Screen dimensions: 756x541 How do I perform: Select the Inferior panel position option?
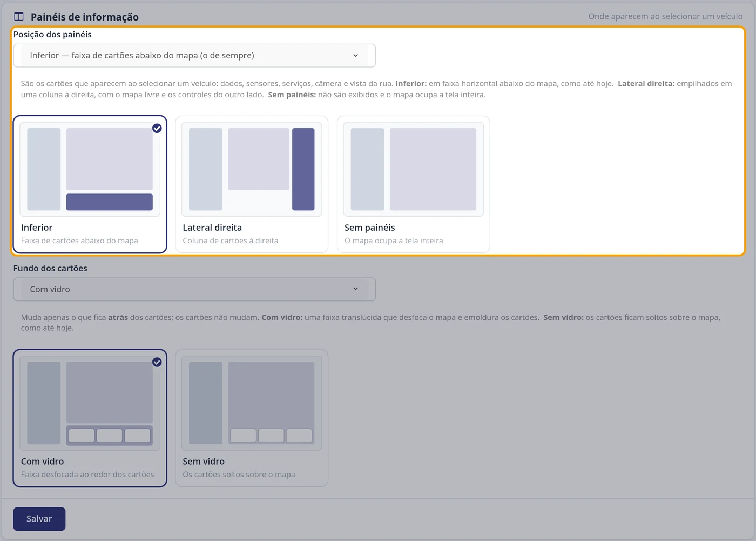90,184
